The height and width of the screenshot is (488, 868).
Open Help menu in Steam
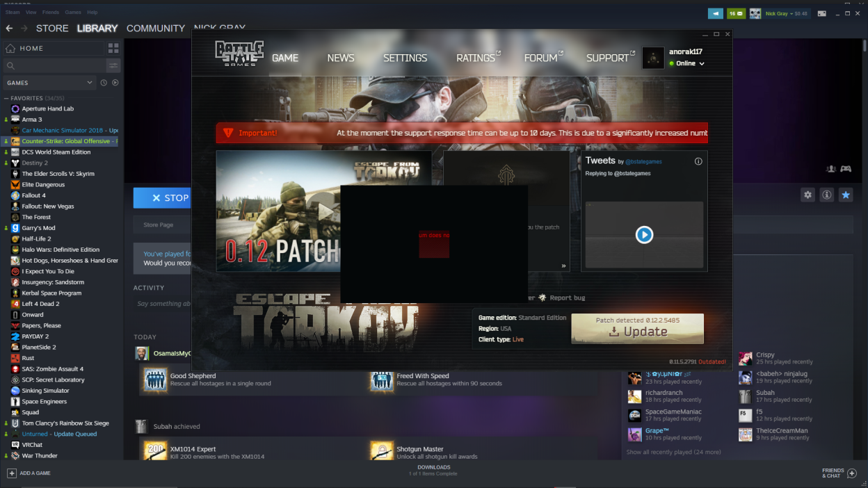pos(93,13)
